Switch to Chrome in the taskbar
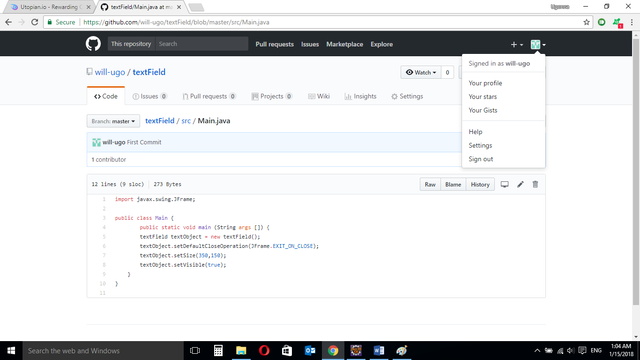640x360 pixels. pyautogui.click(x=333, y=351)
